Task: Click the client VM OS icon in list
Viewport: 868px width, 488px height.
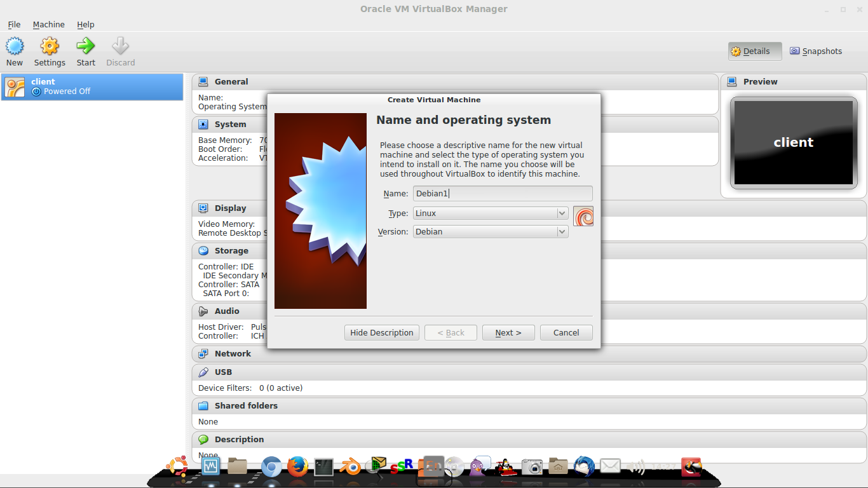Action: click(x=15, y=86)
